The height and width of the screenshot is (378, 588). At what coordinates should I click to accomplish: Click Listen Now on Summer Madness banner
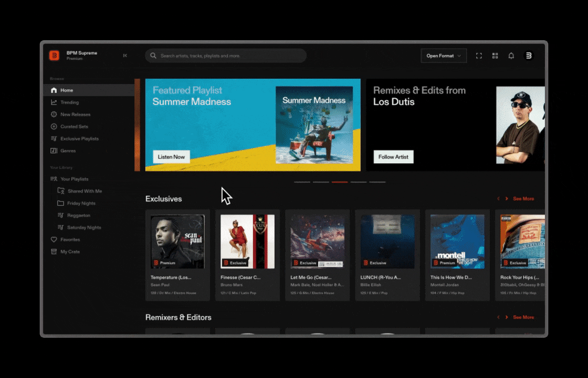pos(171,157)
